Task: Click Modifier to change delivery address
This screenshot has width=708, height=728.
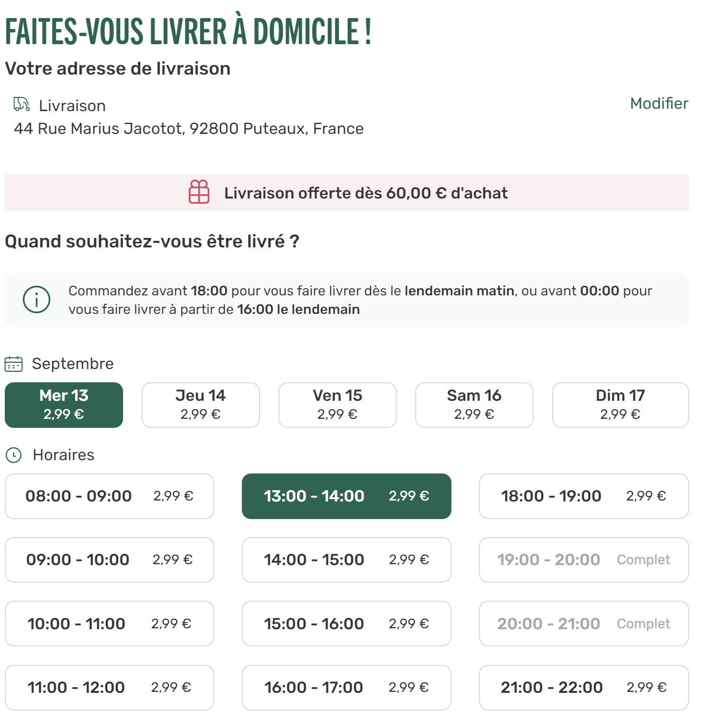Action: coord(659,104)
